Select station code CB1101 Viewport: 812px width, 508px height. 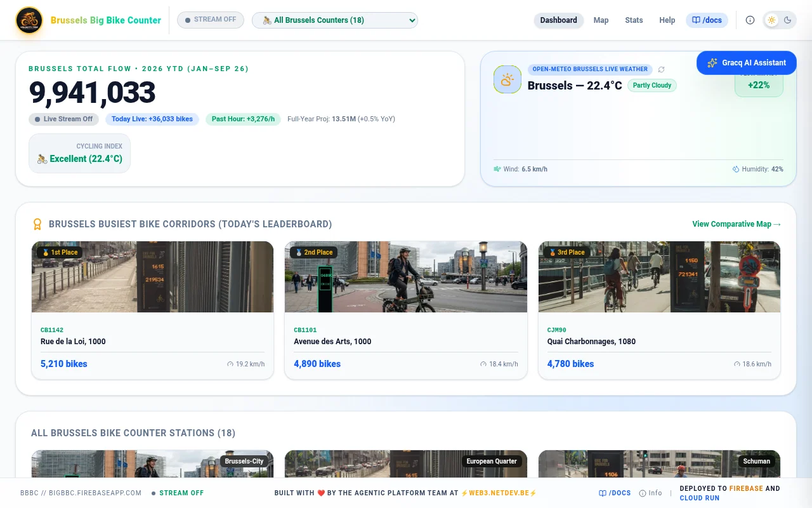(305, 330)
